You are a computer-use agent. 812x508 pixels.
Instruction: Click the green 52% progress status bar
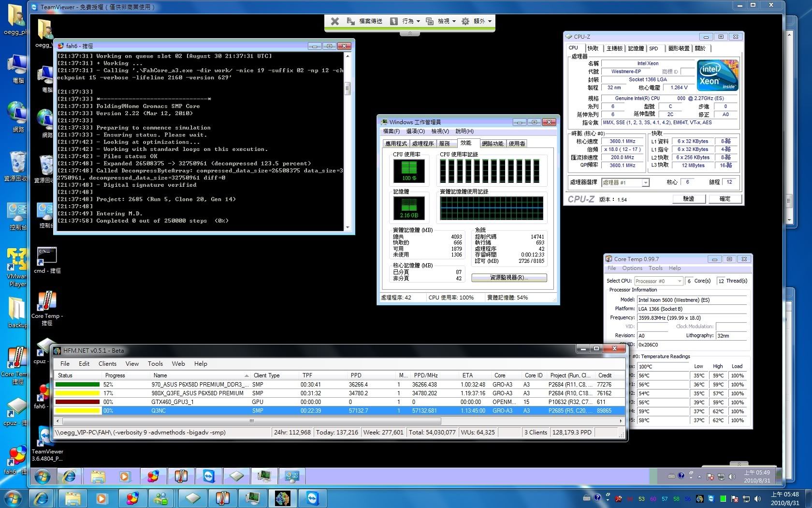tap(78, 385)
